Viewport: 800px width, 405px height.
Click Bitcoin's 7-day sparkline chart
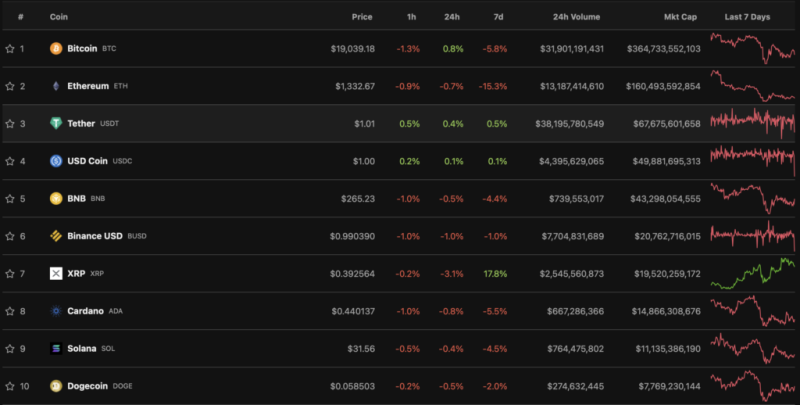752,48
